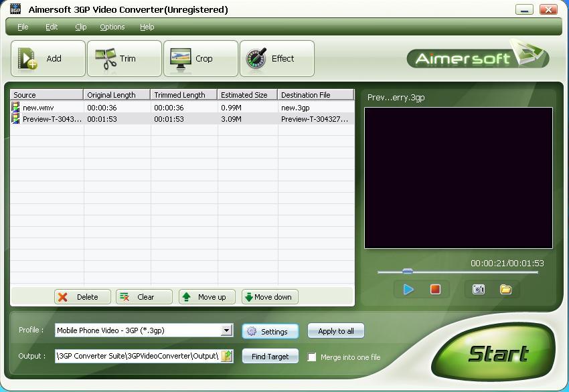This screenshot has width=569, height=392.
Task: Highlight the Preview-T-3043 entry
Action: click(47, 118)
